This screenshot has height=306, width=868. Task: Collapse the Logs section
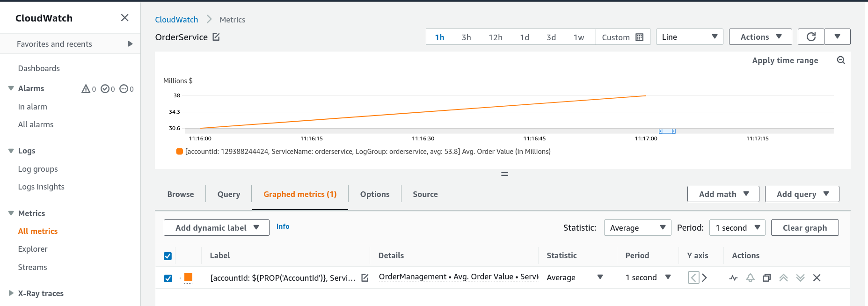coord(11,151)
